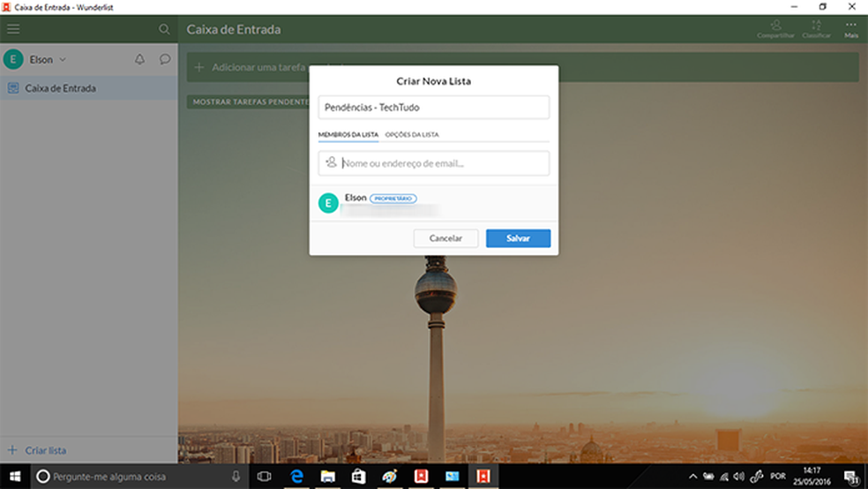Click the Criar Nova Lista dialog title
The height and width of the screenshot is (489, 868).
click(x=433, y=81)
